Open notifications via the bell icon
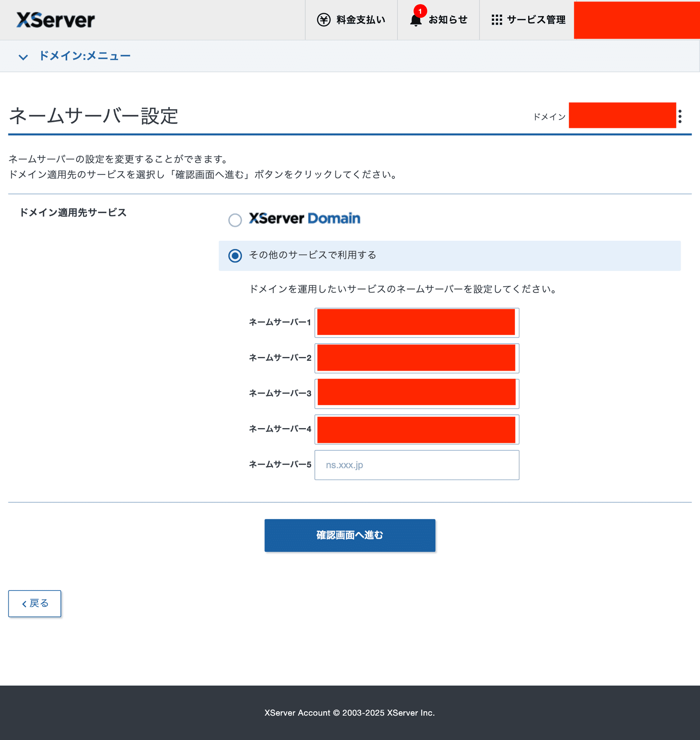This screenshot has width=700, height=740. 416,20
